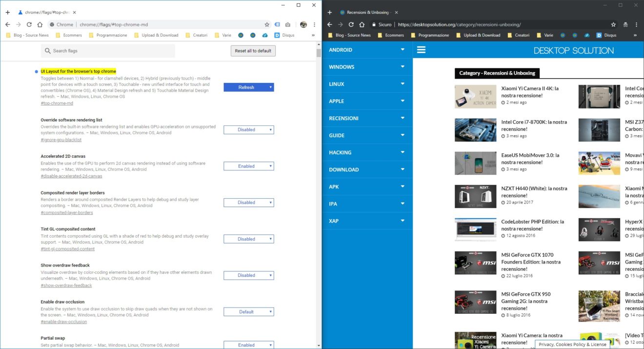This screenshot has width=644, height=349.
Task: Click the reload icon in the flags window
Action: point(29,24)
